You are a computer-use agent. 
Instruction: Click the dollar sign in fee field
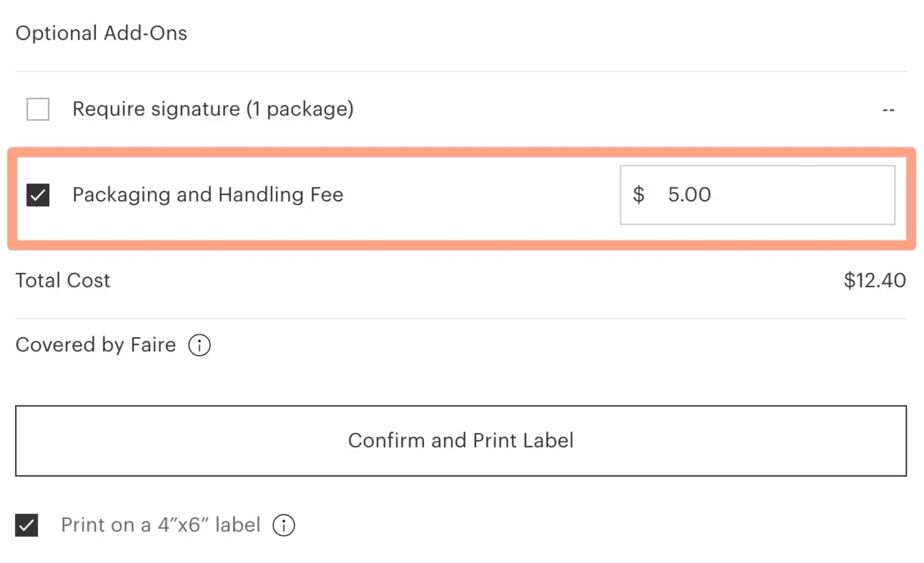tap(639, 195)
